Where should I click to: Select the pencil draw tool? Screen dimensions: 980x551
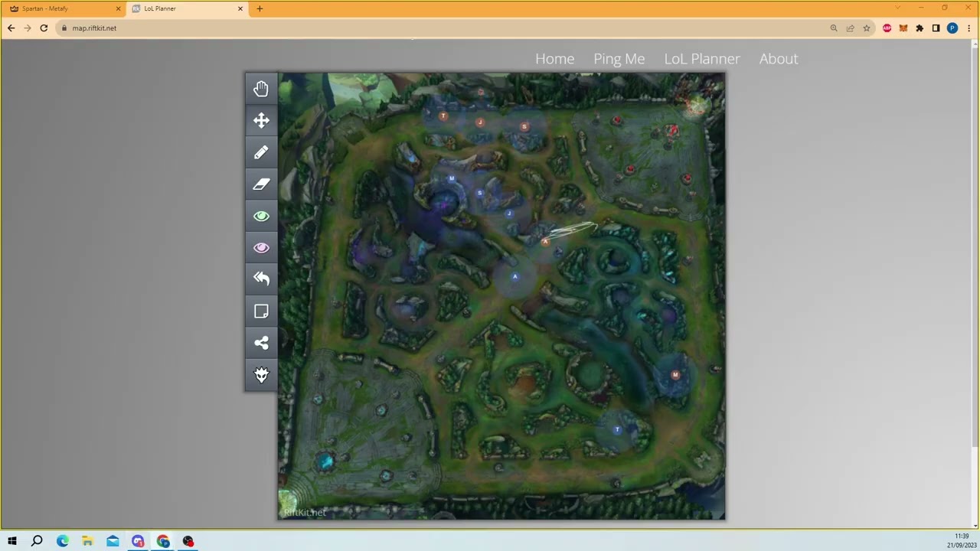pos(261,152)
